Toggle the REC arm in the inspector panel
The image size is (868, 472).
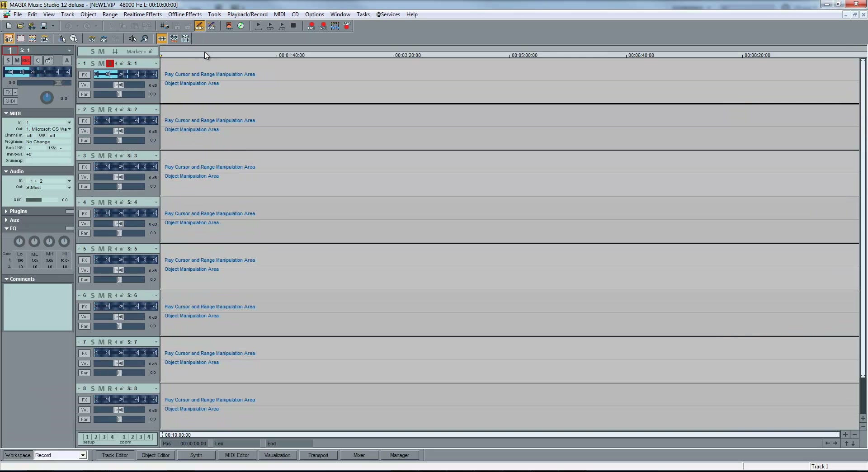click(26, 60)
